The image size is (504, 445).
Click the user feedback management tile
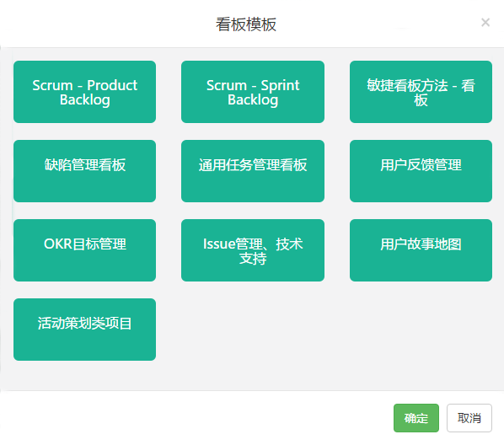421,171
